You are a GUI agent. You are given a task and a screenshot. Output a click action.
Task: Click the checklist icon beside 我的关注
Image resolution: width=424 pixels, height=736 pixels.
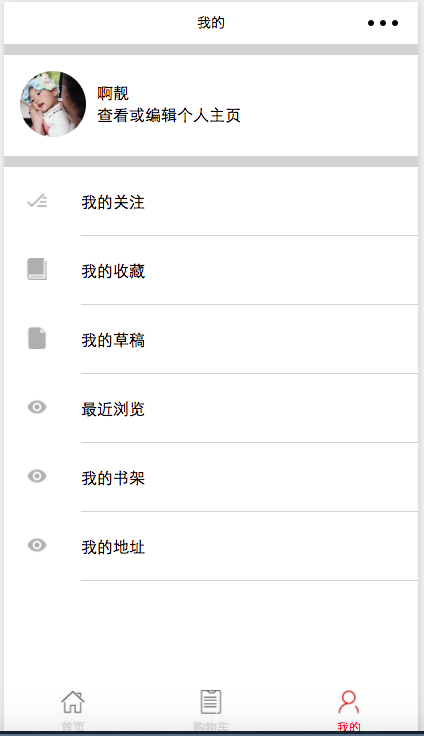37,201
